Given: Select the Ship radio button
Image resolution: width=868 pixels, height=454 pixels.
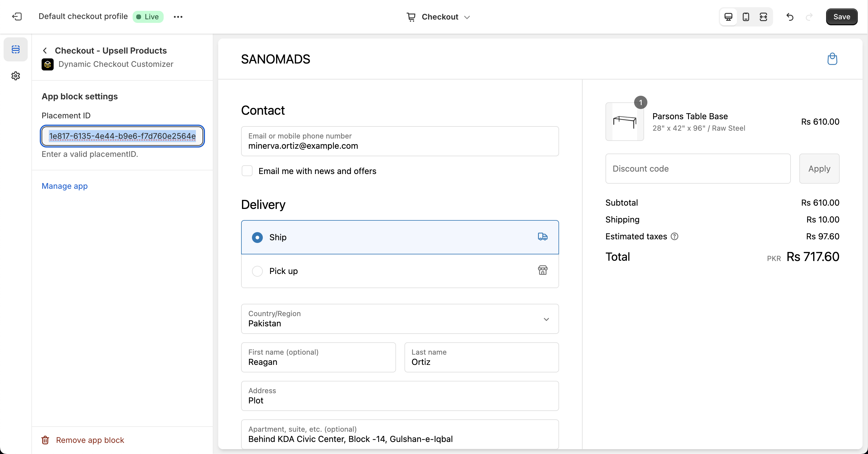Looking at the screenshot, I should (257, 237).
